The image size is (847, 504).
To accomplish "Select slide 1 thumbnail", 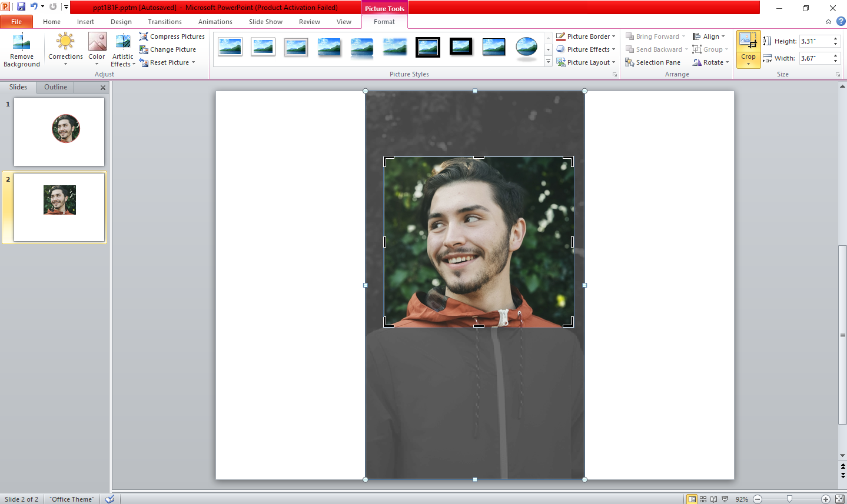I will [59, 132].
